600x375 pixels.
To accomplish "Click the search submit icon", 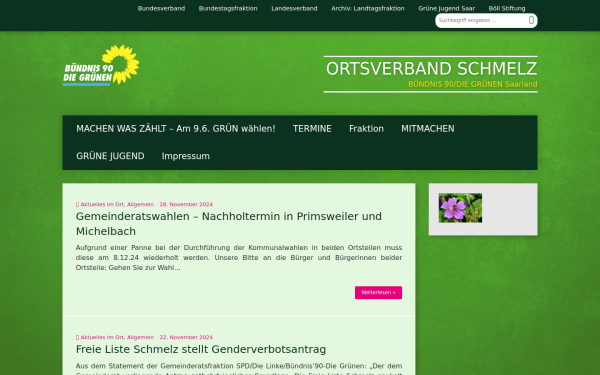I will [x=531, y=20].
